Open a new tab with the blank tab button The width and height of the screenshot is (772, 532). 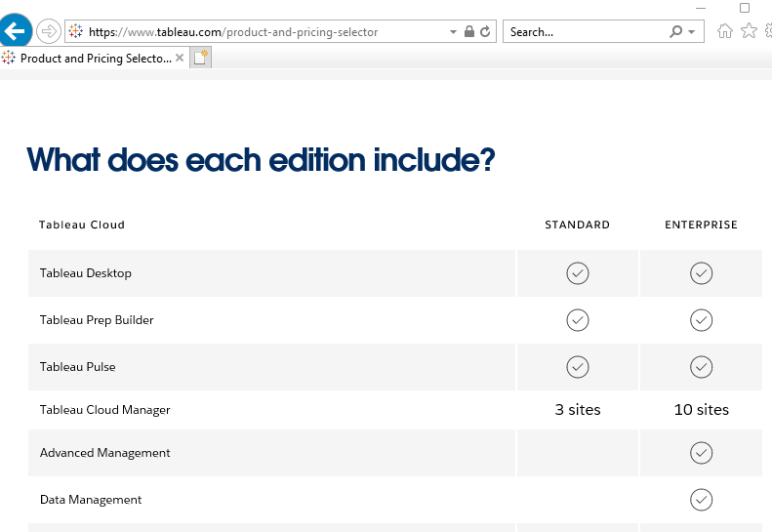click(200, 58)
